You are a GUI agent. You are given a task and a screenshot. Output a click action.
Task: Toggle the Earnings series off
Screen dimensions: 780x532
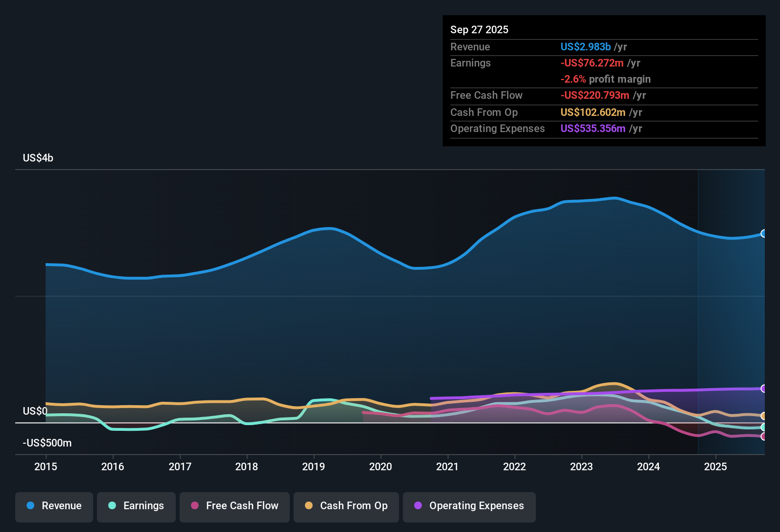pos(136,506)
